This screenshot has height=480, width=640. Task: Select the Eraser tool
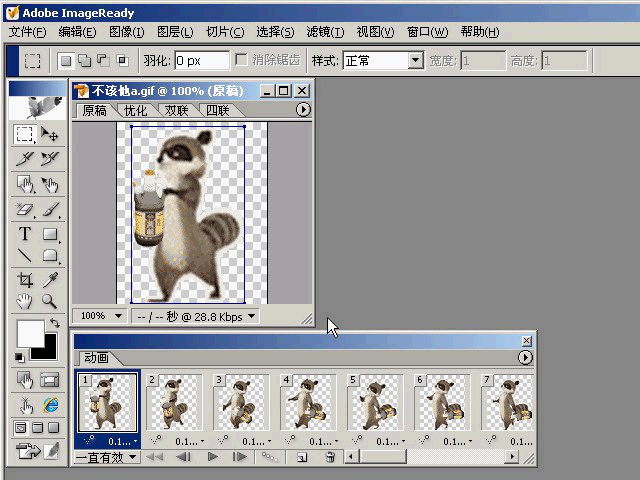pos(24,209)
